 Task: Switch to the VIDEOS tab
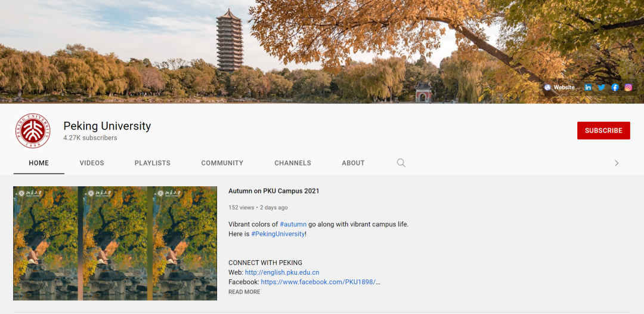pyautogui.click(x=92, y=163)
